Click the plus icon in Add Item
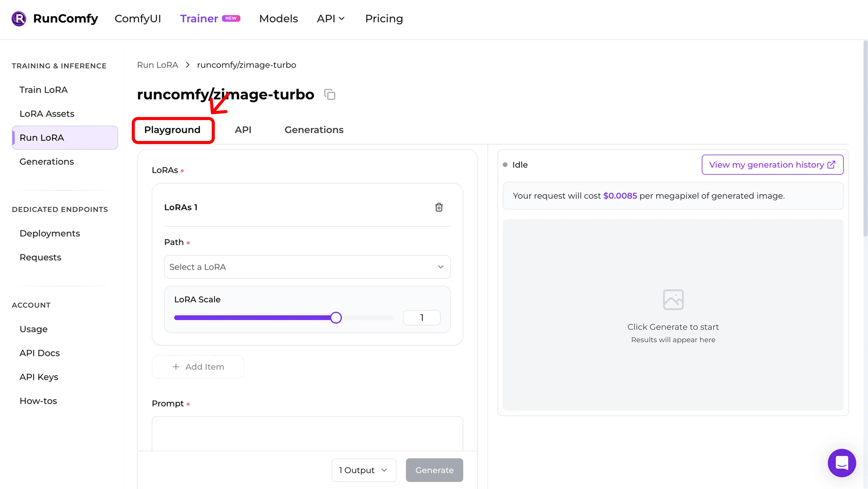The width and height of the screenshot is (868, 489). point(176,367)
